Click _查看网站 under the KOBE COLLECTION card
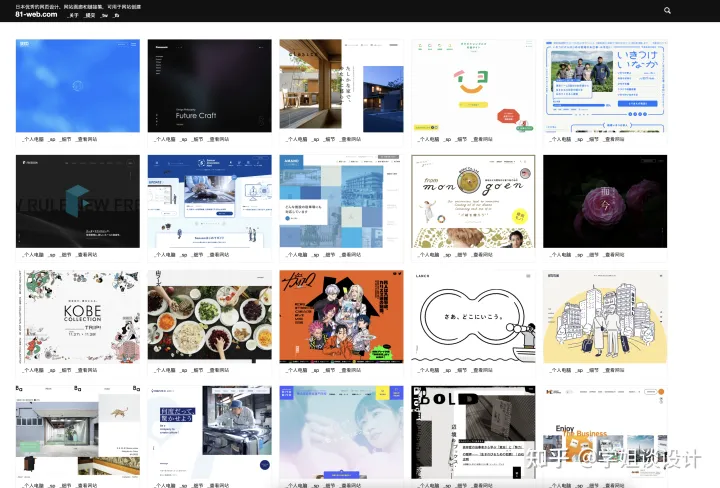 87,370
